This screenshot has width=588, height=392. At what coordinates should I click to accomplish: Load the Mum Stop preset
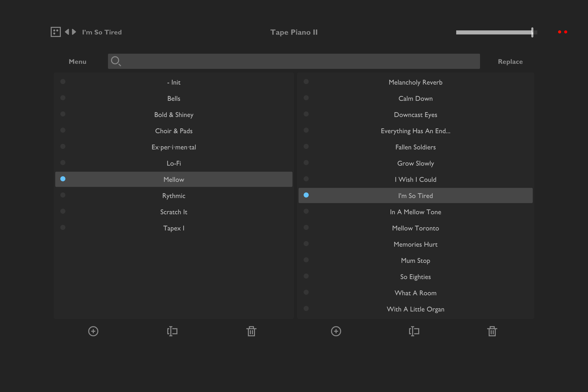tap(416, 260)
